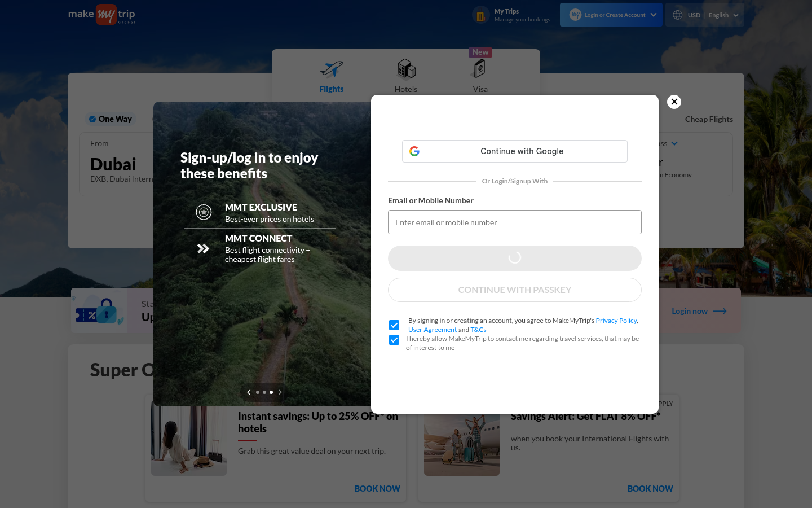This screenshot has height=508, width=812.
Task: Click the Cheap Flights text
Action: 709,119
